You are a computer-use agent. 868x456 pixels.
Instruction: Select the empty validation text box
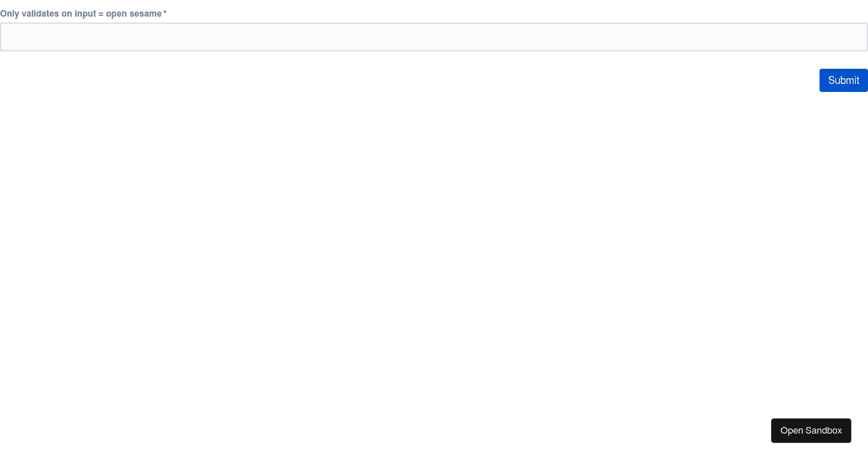click(434, 37)
